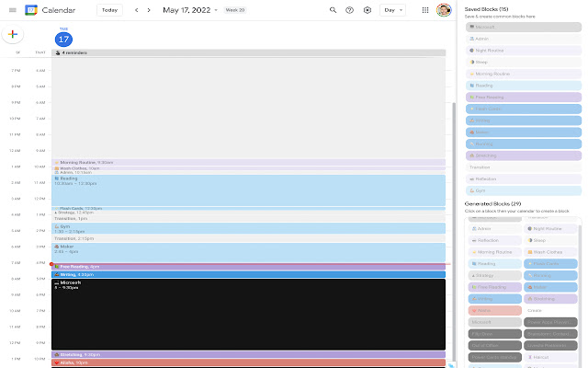Open the Free Reading 4pm calendar event
This screenshot has width=588, height=368.
coord(248,267)
